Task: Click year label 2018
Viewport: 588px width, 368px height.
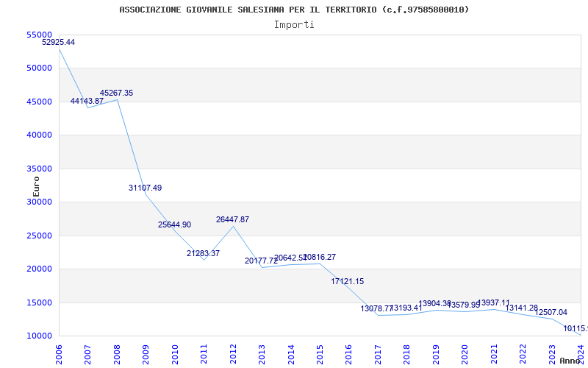Action: tap(407, 354)
